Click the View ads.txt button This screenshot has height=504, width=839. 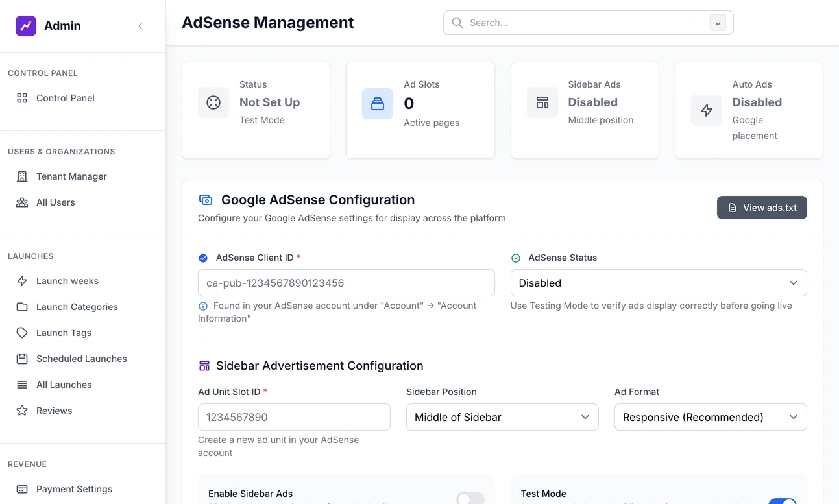coord(762,208)
